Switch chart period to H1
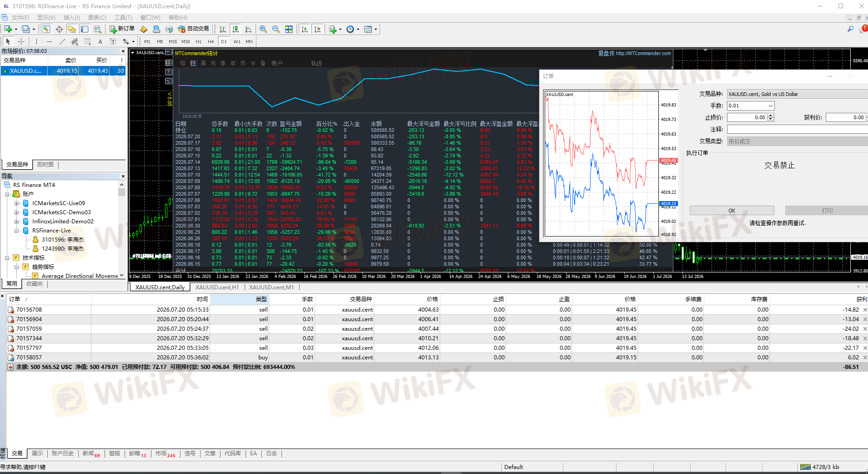The width and height of the screenshot is (868, 474). click(x=198, y=41)
